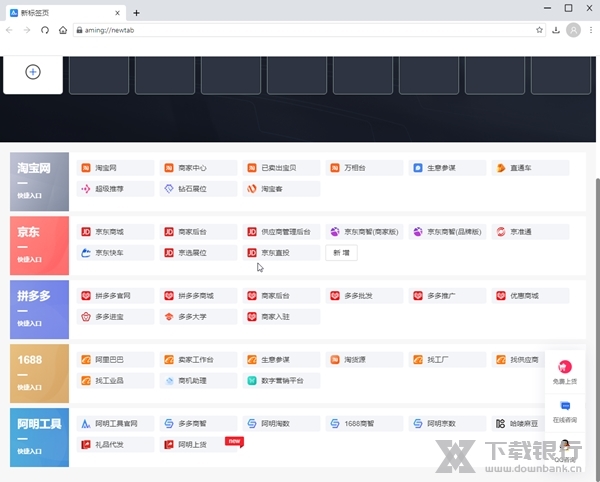Image resolution: width=600 pixels, height=482 pixels.
Task: Open a new browser tab
Action: click(x=136, y=13)
